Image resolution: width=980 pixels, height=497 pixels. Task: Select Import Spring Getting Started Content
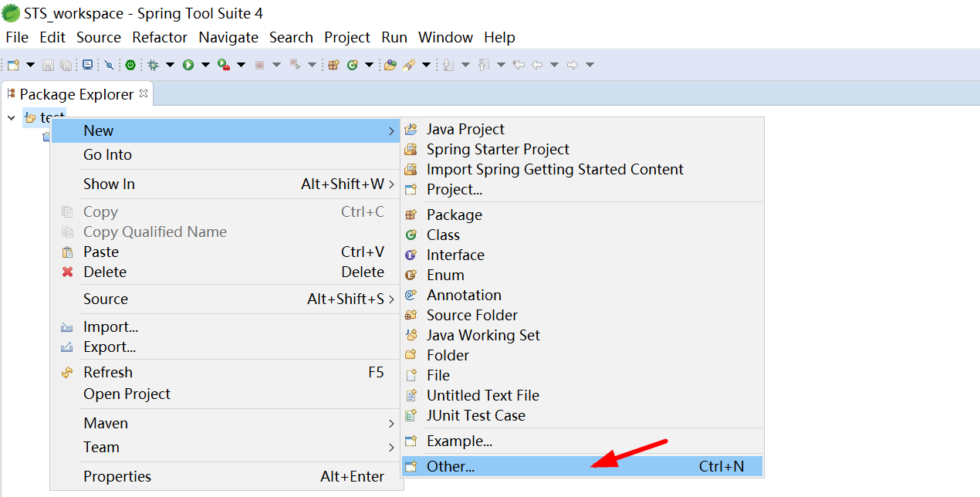tap(582, 169)
